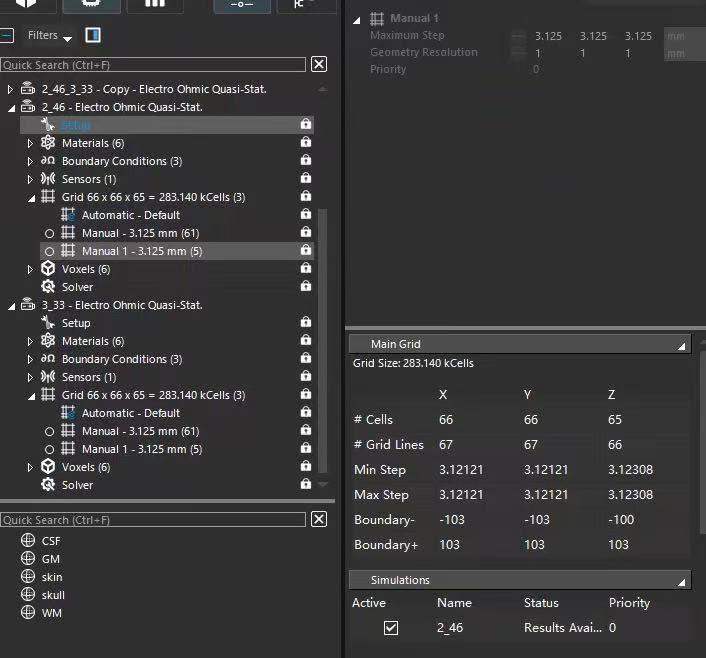Image resolution: width=706 pixels, height=658 pixels.
Task: Click Boundary Conditions symbol icon under 3_33
Action: coord(48,358)
